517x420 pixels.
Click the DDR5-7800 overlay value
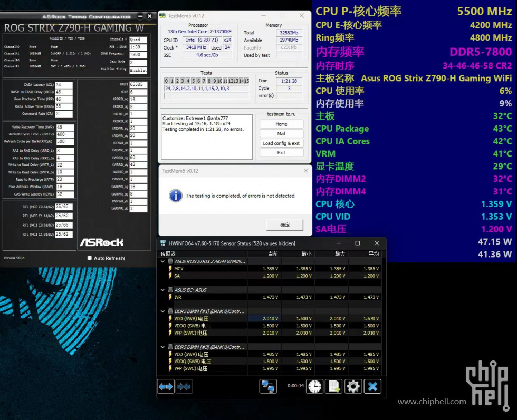[481, 52]
